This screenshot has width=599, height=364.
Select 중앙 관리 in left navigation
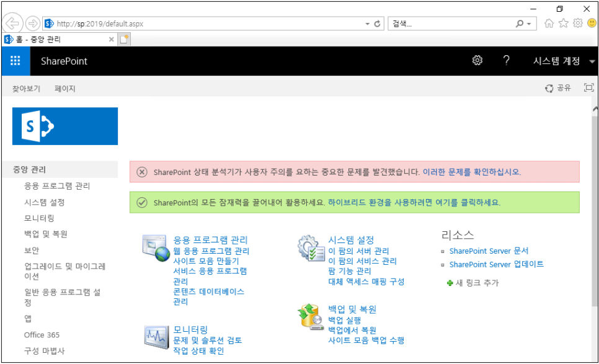(30, 169)
